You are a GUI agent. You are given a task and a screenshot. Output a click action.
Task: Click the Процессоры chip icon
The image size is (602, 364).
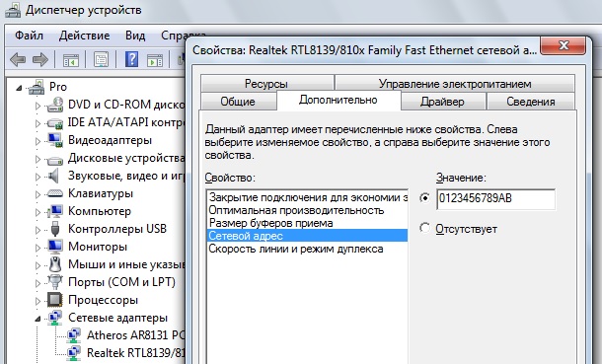[x=55, y=300]
